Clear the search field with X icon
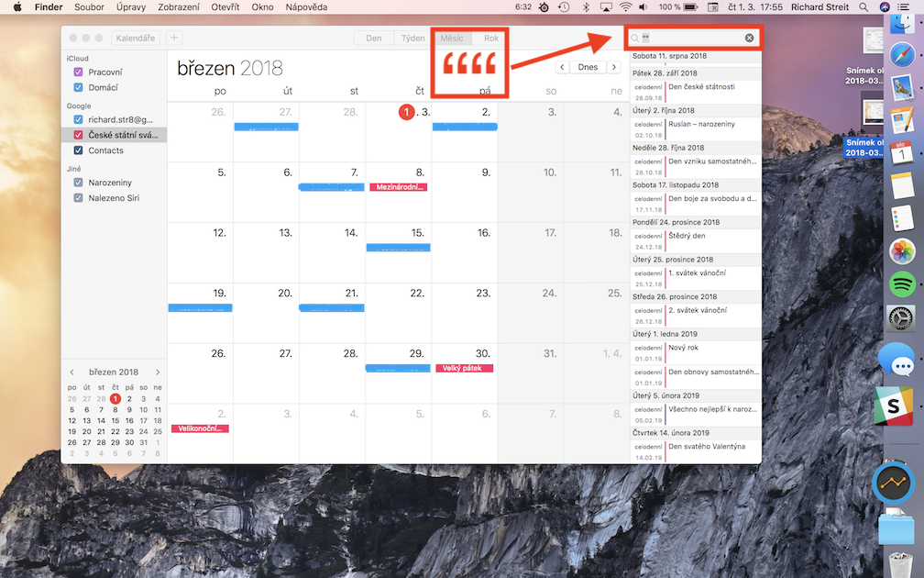Screen dimensions: 924x578 coord(749,39)
